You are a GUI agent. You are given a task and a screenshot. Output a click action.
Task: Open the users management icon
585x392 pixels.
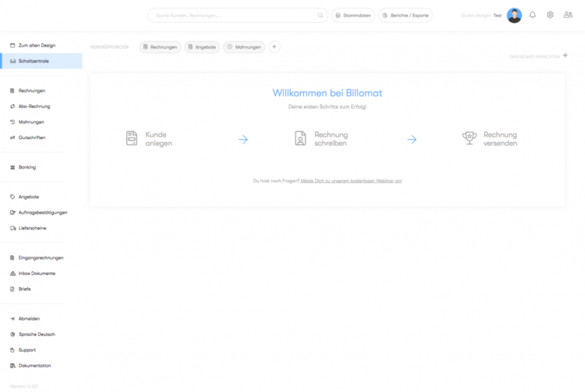[x=568, y=15]
